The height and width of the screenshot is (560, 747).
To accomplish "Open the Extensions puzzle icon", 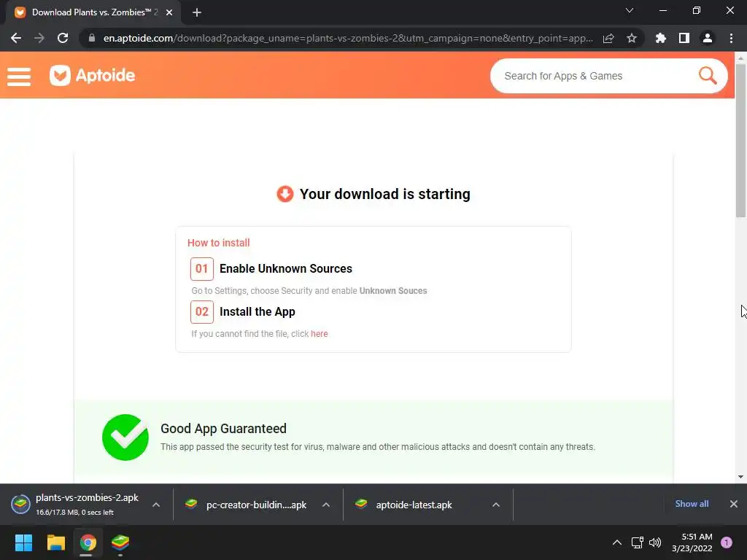I will pyautogui.click(x=661, y=38).
